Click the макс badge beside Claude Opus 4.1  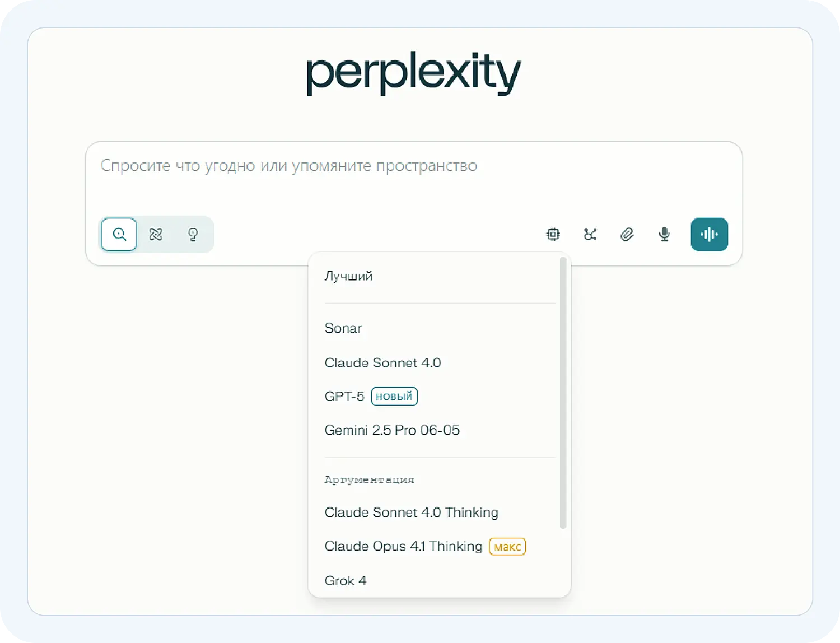tap(507, 546)
